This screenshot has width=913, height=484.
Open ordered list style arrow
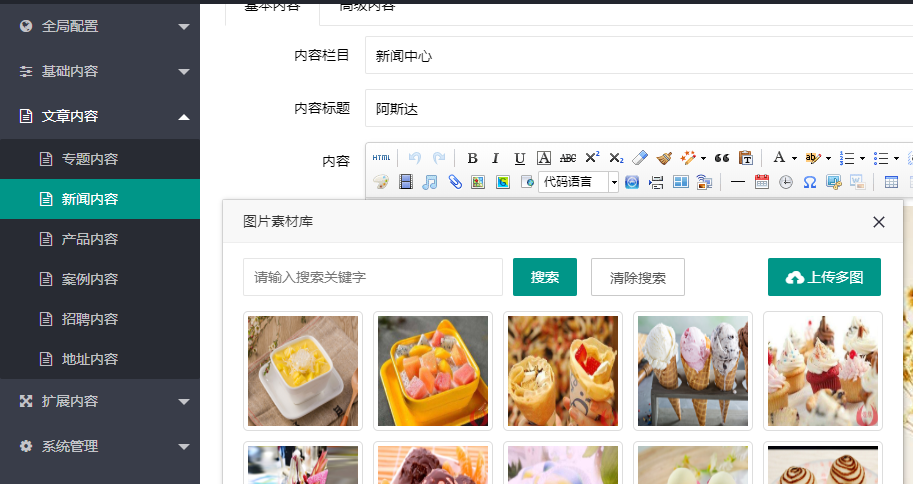point(862,158)
